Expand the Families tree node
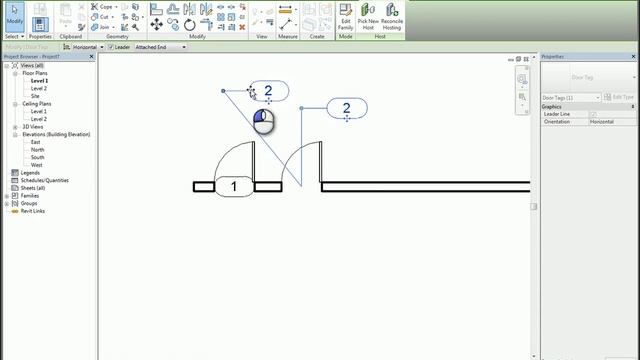The height and width of the screenshot is (360, 640). pyautogui.click(x=7, y=196)
